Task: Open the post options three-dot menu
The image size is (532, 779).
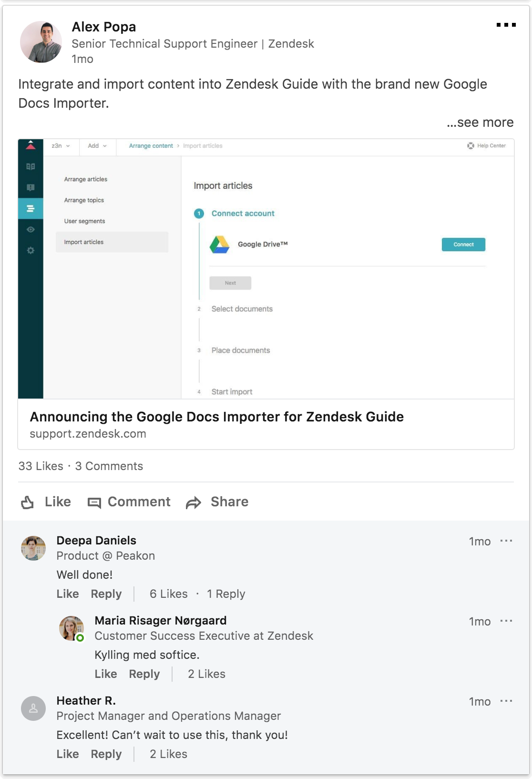Action: pyautogui.click(x=506, y=25)
